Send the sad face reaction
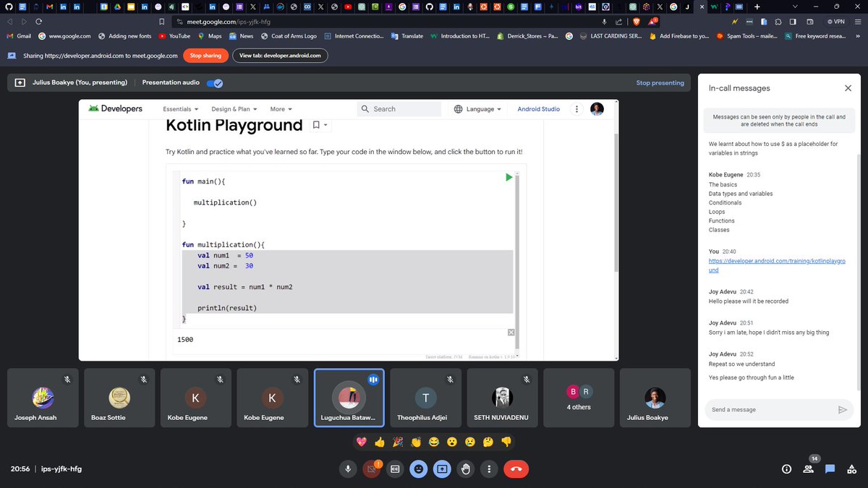Viewport: 868px width, 488px height. (x=470, y=442)
